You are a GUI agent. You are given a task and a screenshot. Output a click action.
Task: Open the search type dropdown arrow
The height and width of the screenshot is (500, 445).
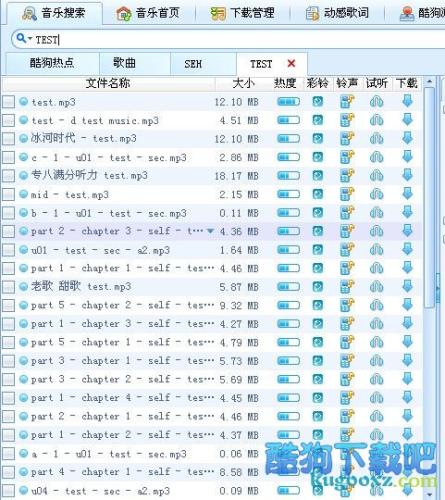click(x=30, y=39)
